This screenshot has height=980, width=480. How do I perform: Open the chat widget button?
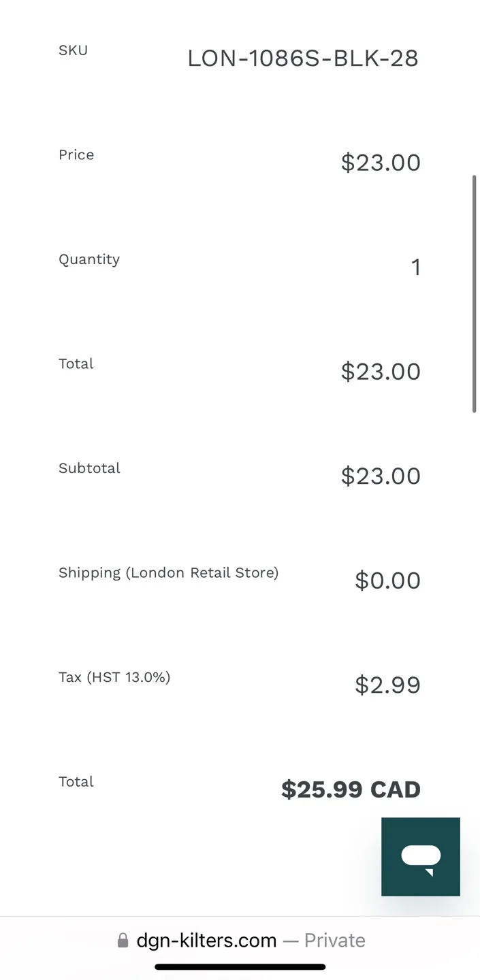point(420,856)
